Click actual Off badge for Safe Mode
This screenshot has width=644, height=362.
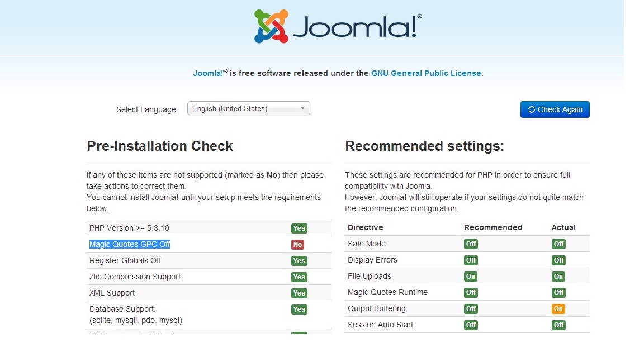pos(558,244)
